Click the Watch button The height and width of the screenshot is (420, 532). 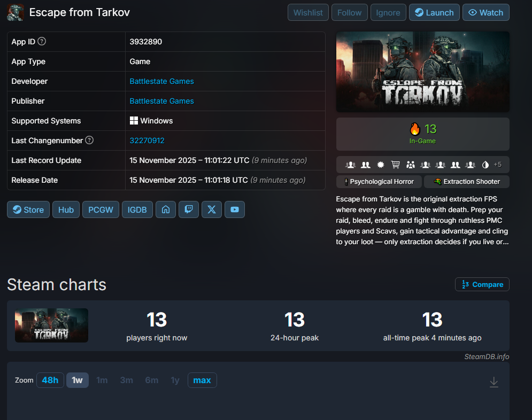coord(486,12)
